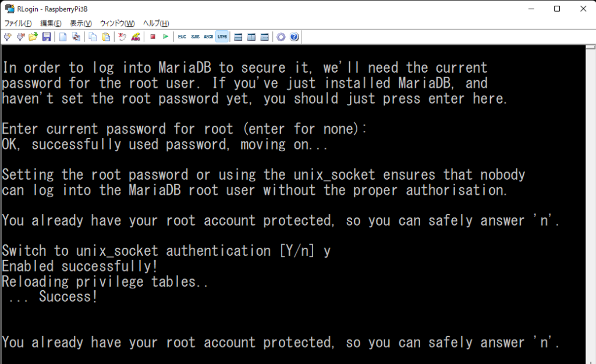Switch character encoding to ASCII
Viewport: 596px width, 364px height.
(208, 37)
